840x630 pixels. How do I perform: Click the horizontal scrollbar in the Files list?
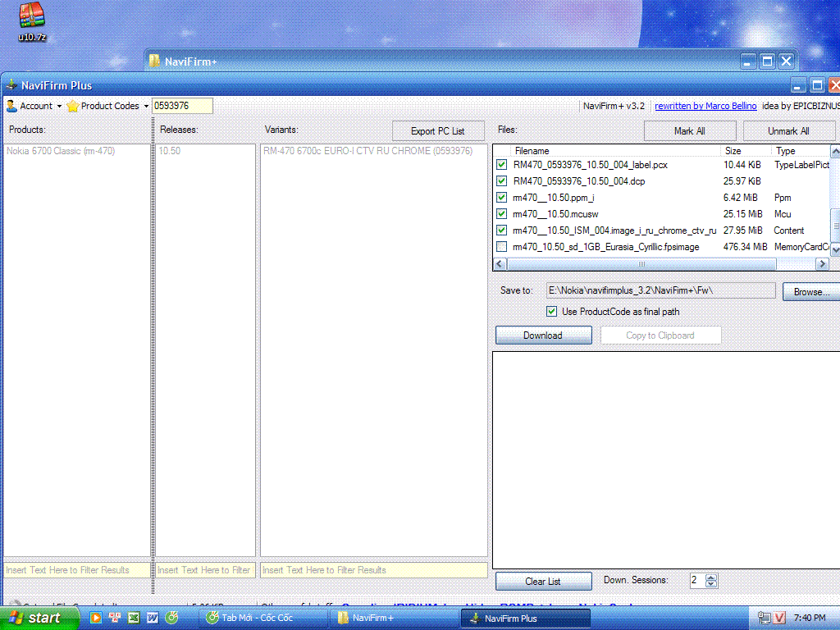pyautogui.click(x=641, y=263)
